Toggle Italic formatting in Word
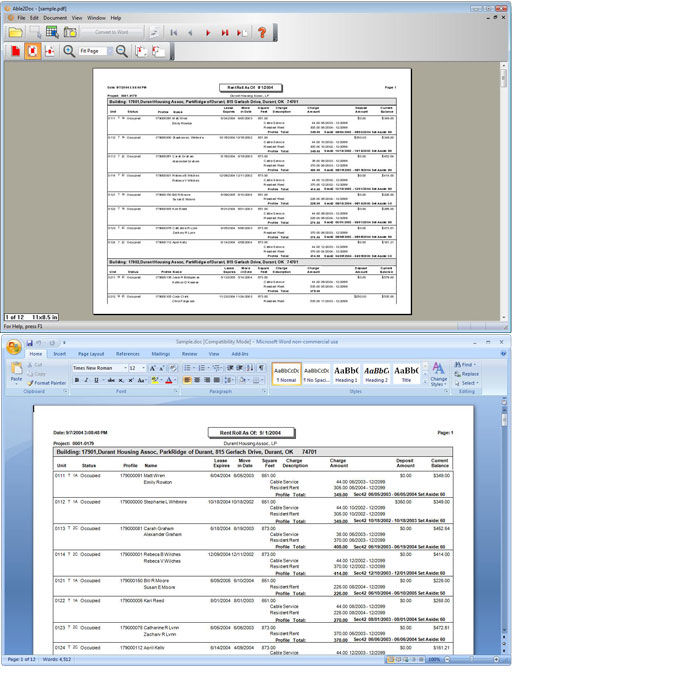The image size is (700, 700). [x=86, y=380]
